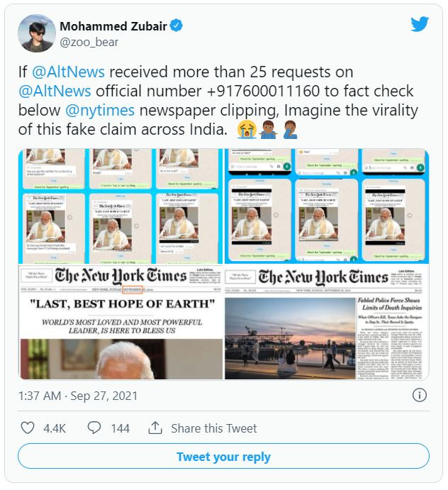Click the Twitter bird logo
Image resolution: width=448 pixels, height=490 pixels.
point(419,24)
